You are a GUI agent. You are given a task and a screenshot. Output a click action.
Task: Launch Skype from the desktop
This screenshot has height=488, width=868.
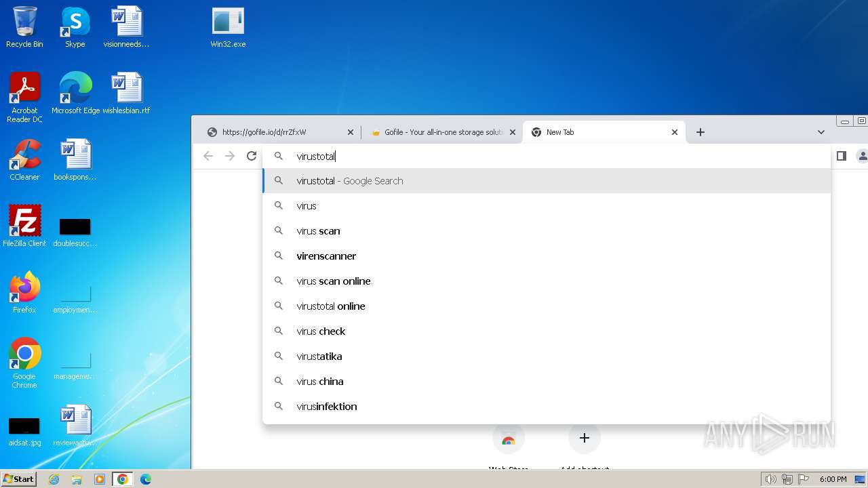[x=75, y=28]
